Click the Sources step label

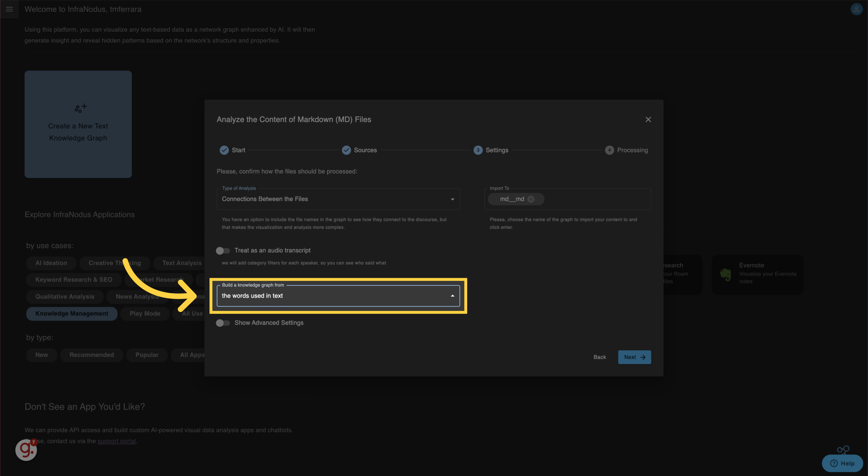point(365,150)
